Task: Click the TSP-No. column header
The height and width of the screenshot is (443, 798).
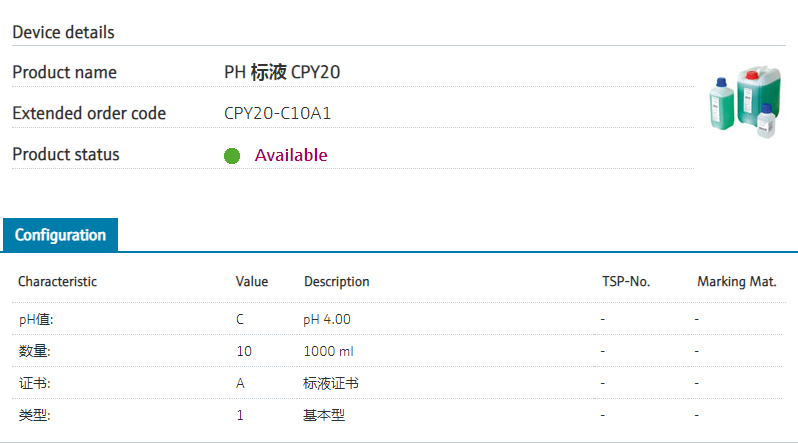Action: click(x=626, y=282)
